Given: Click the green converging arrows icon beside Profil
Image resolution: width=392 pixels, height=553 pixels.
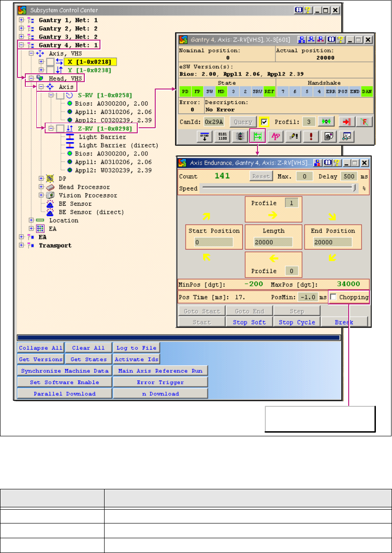Looking at the screenshot, I should 327,122.
